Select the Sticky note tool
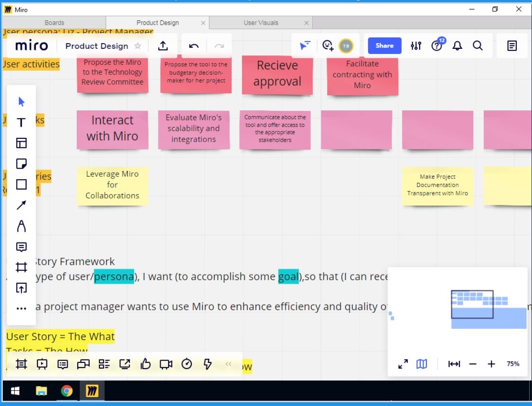532x406 pixels. [x=21, y=164]
